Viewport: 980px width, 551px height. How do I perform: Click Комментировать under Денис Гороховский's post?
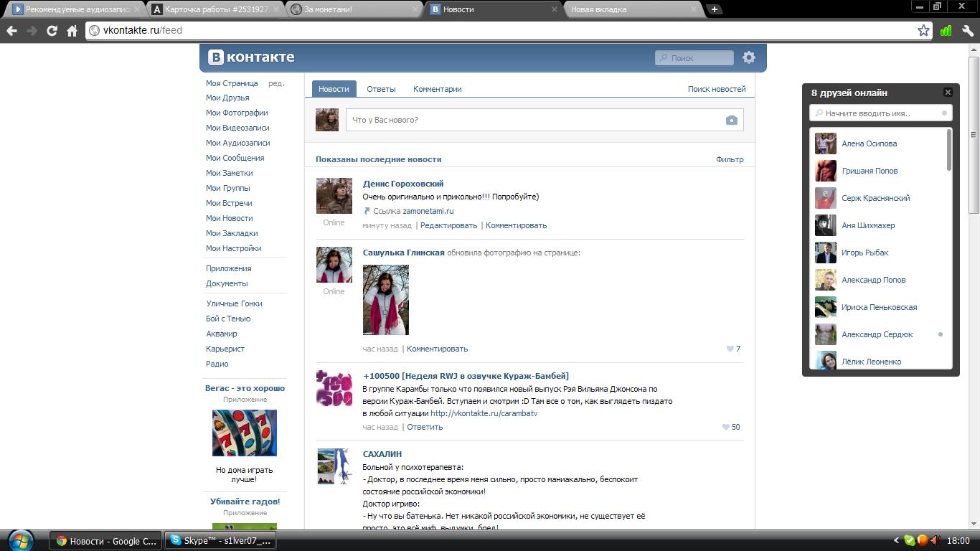click(x=516, y=225)
